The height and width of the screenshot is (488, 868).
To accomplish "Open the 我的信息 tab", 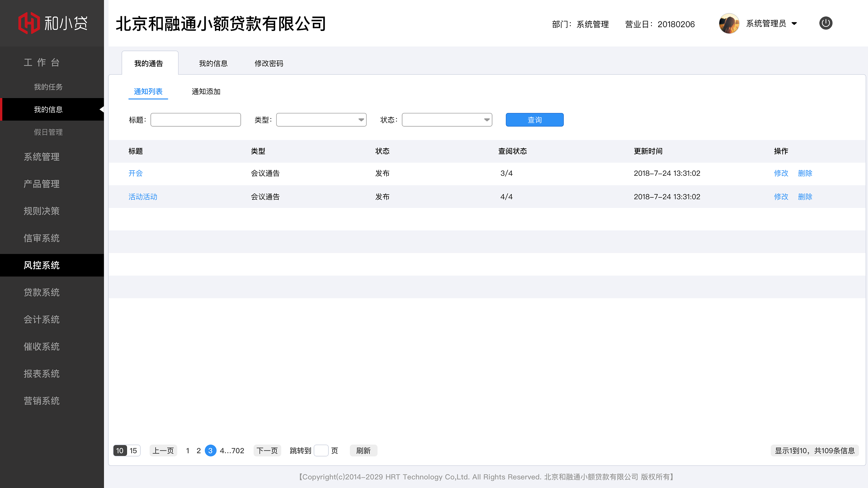I will [213, 63].
